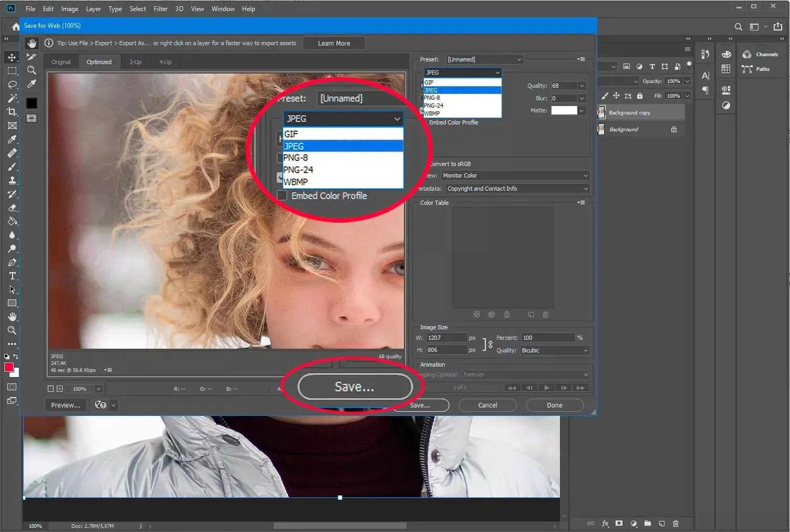Image resolution: width=790 pixels, height=532 pixels.
Task: Click the Done button
Action: 554,405
